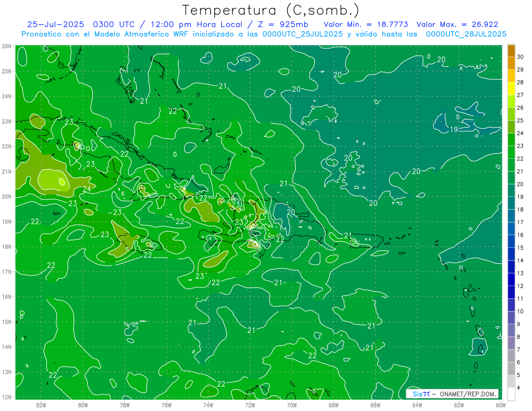Click the 74W longitude axis label
Screen dimensions: 532x411
[208, 405]
